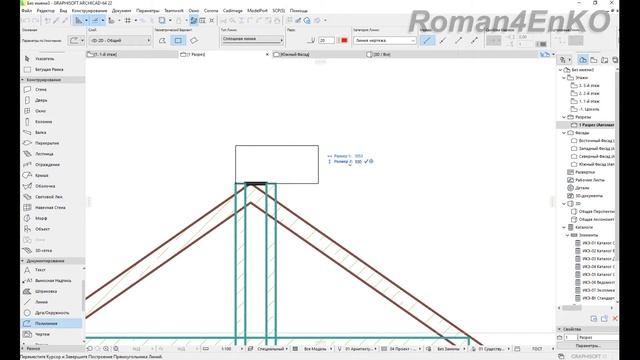Open the Файл menu

pyautogui.click(x=27, y=11)
